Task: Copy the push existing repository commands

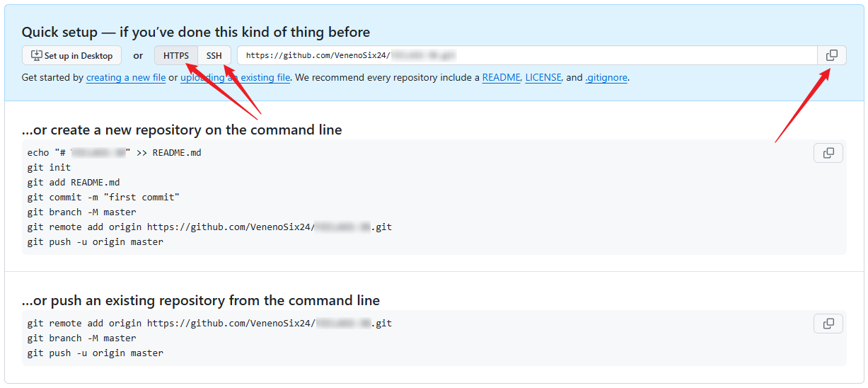Action: [x=828, y=324]
